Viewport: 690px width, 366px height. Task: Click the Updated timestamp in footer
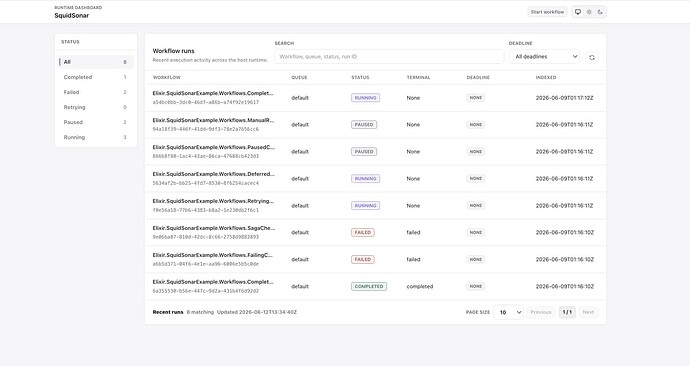pyautogui.click(x=257, y=312)
